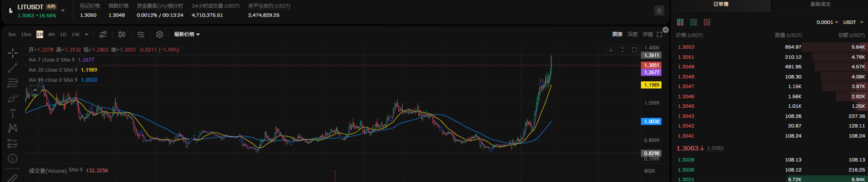Select the ruler measure tool
The height and width of the screenshot is (182, 868).
click(x=13, y=177)
